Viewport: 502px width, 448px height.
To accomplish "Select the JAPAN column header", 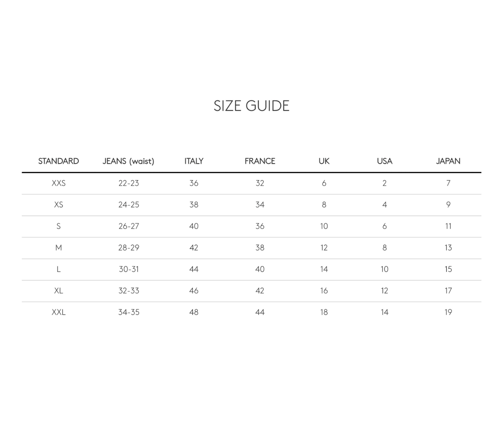I will 448,161.
